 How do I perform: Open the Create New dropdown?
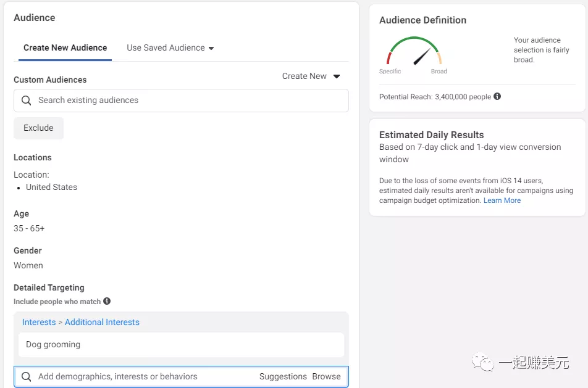304,76
